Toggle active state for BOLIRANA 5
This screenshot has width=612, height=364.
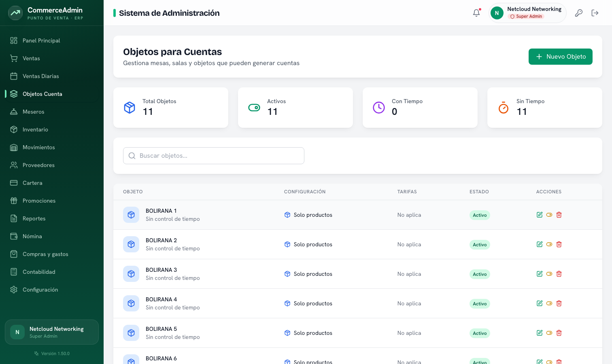(549, 333)
